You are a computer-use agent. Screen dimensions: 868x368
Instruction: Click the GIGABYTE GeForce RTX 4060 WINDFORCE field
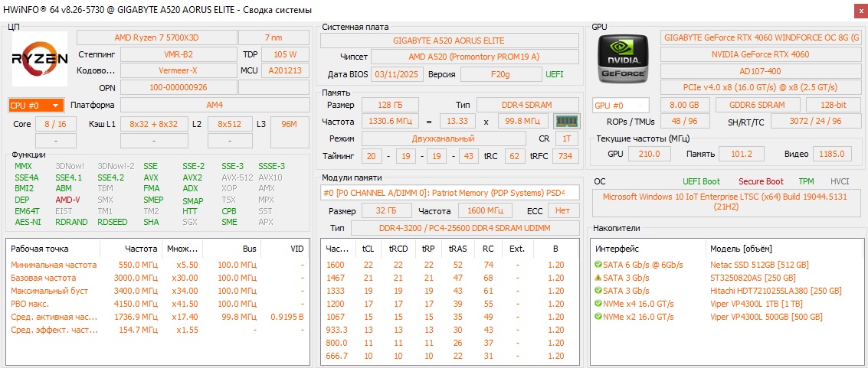(x=760, y=37)
